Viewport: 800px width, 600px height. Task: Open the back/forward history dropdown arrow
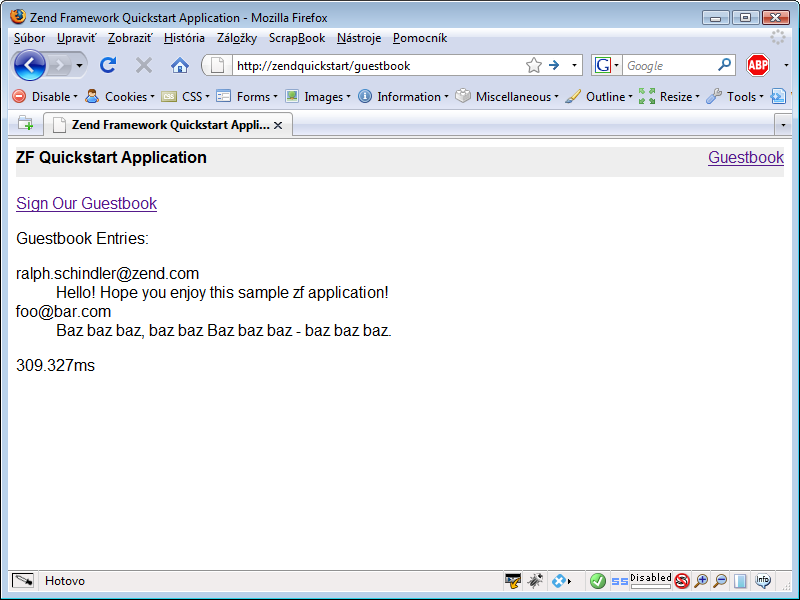coord(79,65)
